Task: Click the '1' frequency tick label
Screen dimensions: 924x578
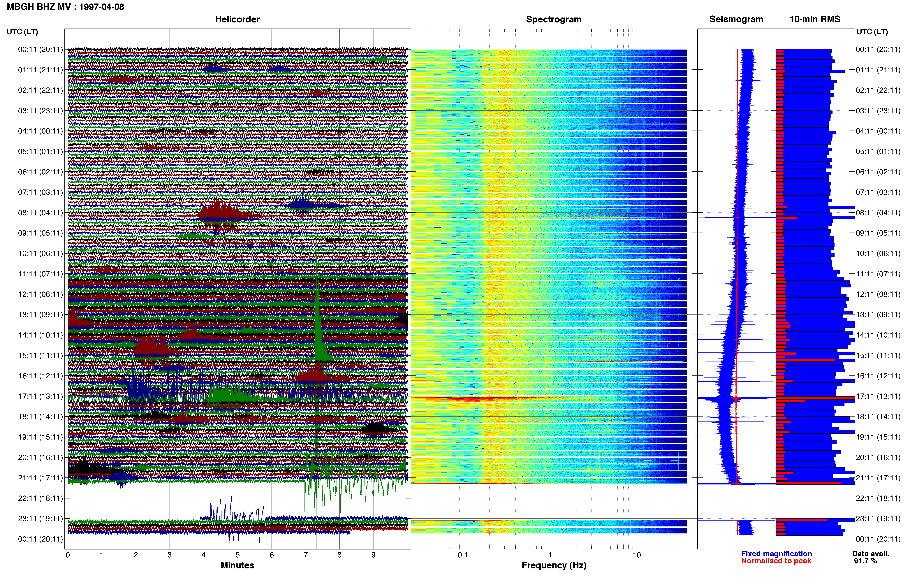Action: (x=550, y=555)
